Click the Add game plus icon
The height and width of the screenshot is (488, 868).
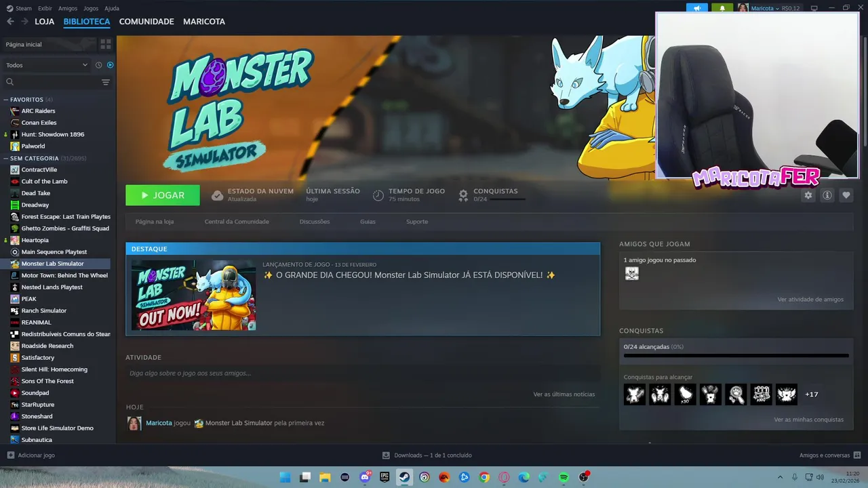tap(10, 455)
